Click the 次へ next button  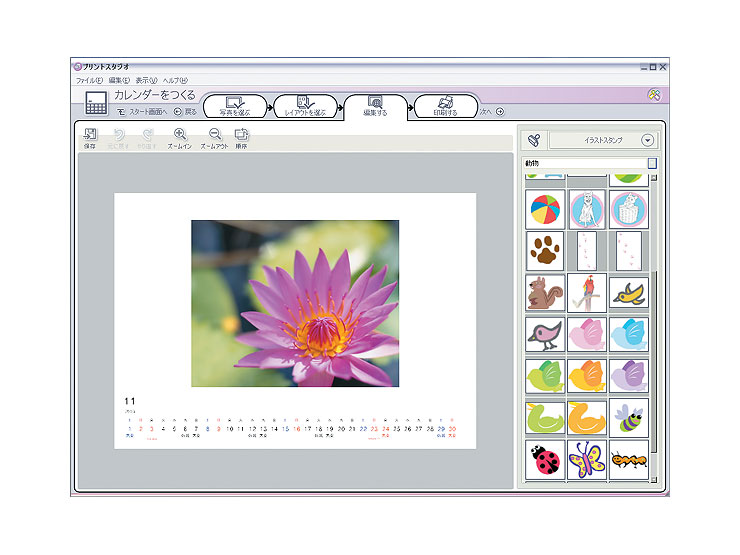click(x=493, y=112)
